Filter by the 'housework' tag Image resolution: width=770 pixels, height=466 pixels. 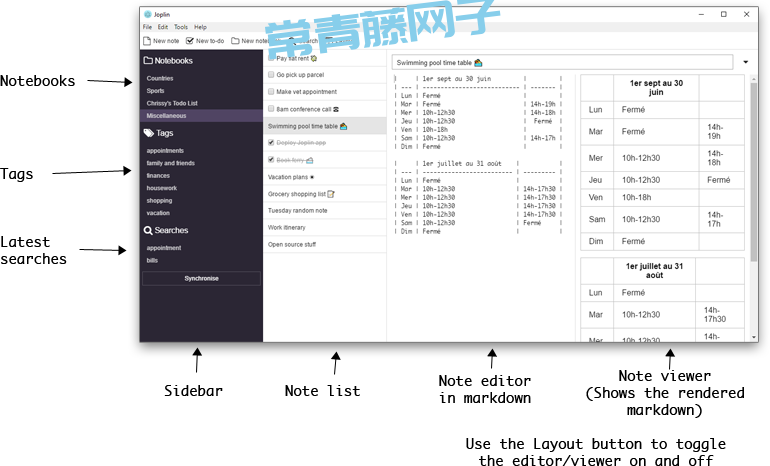coord(161,187)
